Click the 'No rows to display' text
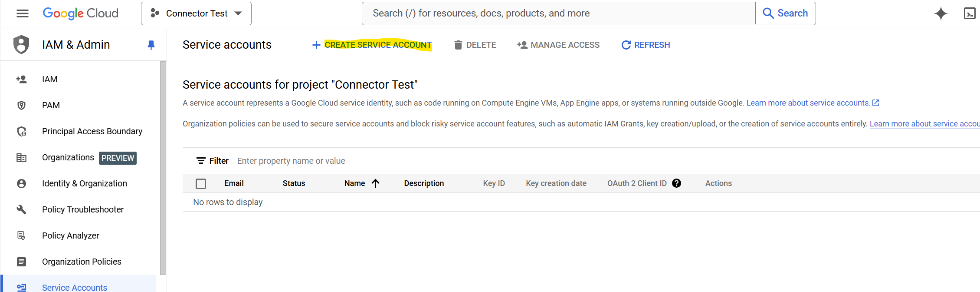980x292 pixels. (228, 202)
